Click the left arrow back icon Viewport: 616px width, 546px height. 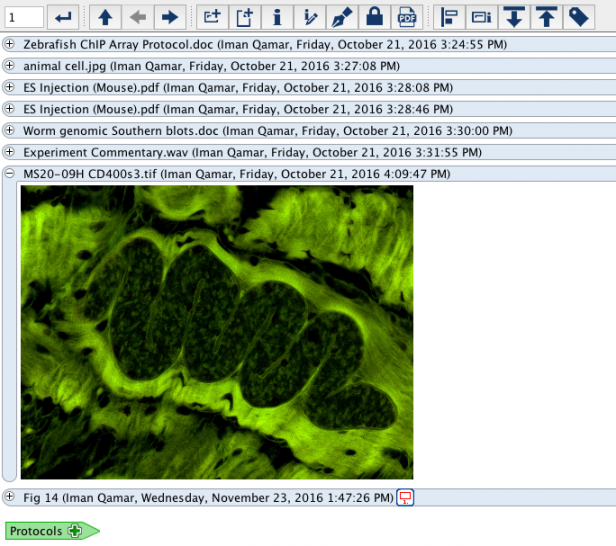click(x=138, y=17)
